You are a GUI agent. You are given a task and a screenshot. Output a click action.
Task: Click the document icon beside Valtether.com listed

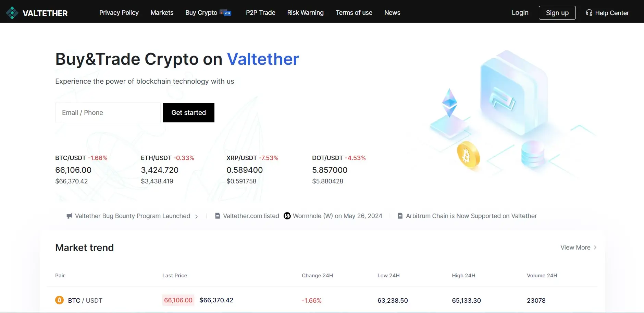coord(217,216)
